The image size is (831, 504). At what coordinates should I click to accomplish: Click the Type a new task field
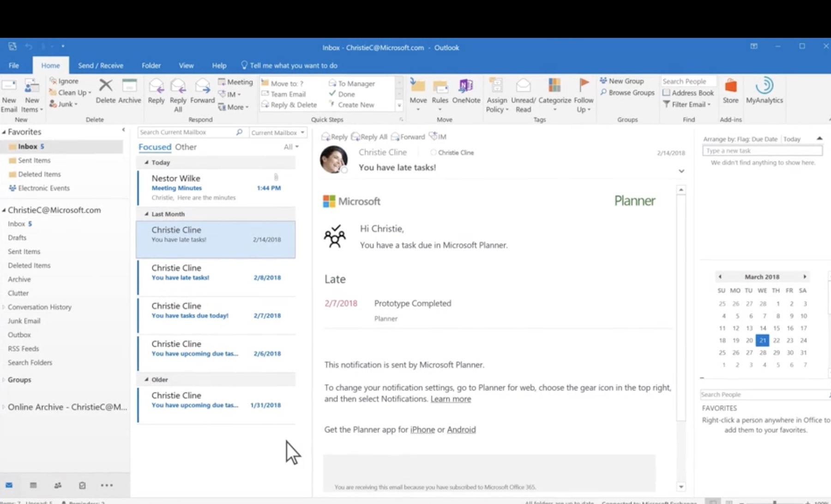pyautogui.click(x=762, y=150)
